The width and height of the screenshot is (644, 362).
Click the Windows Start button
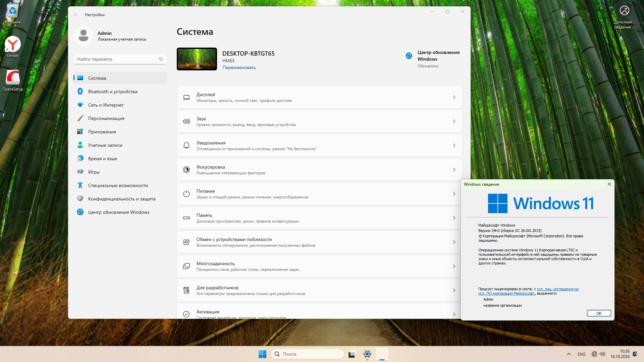[x=262, y=354]
